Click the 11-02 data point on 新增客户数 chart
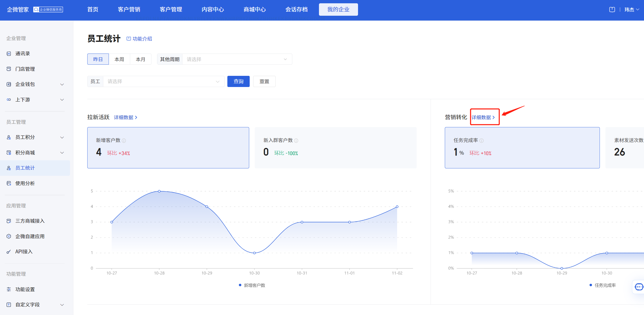Screen dimensions: 644x315 coord(397,207)
